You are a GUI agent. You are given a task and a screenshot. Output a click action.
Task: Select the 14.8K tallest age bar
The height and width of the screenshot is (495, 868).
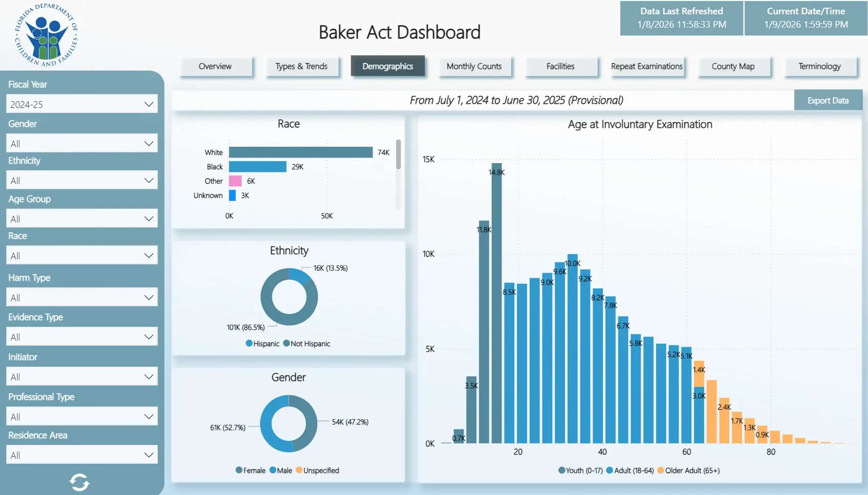coord(496,303)
